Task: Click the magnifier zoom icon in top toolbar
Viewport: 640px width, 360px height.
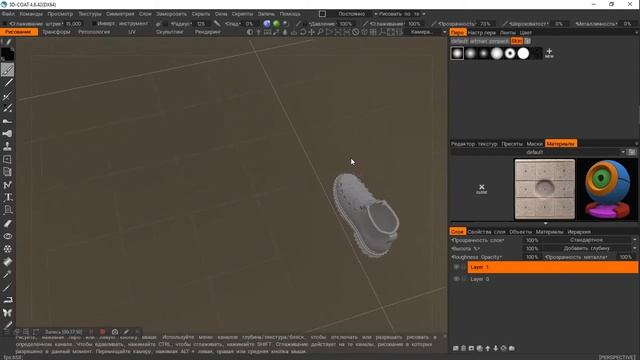Action: (320, 32)
